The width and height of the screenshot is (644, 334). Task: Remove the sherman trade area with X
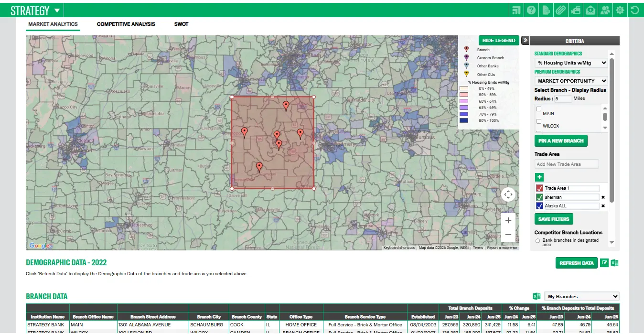coord(603,197)
